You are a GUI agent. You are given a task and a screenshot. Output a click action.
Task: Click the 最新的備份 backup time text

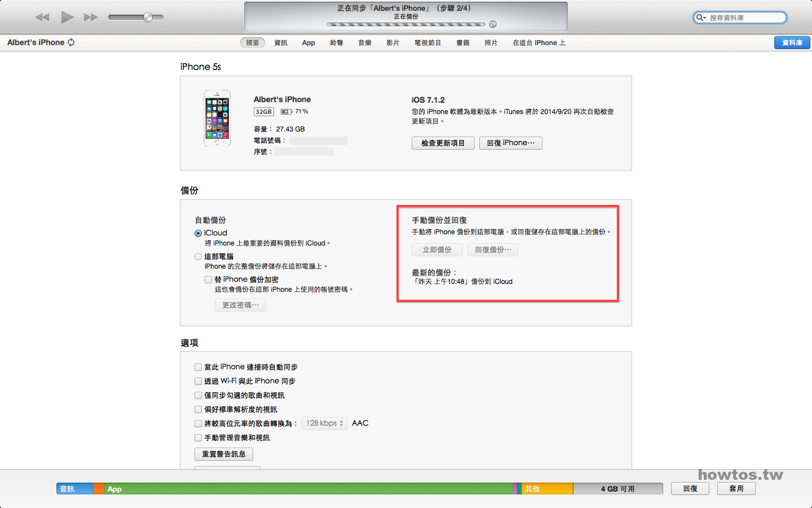[462, 282]
